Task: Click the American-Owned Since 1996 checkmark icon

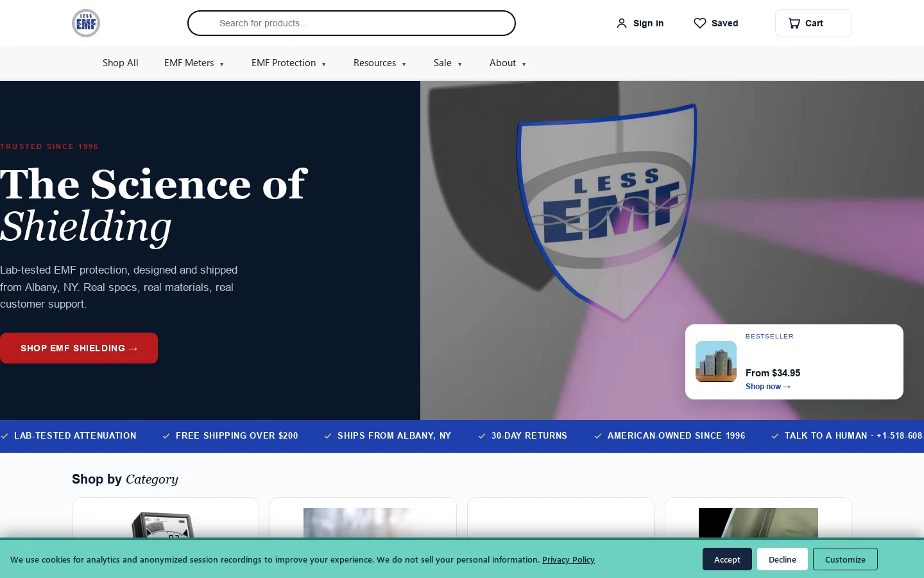Action: [x=598, y=436]
